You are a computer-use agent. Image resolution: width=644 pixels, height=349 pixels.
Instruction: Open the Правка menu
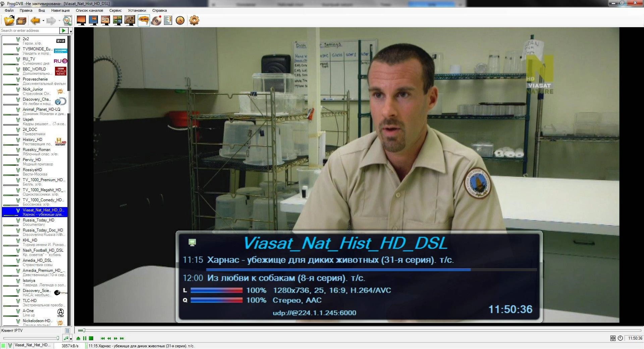(x=26, y=10)
